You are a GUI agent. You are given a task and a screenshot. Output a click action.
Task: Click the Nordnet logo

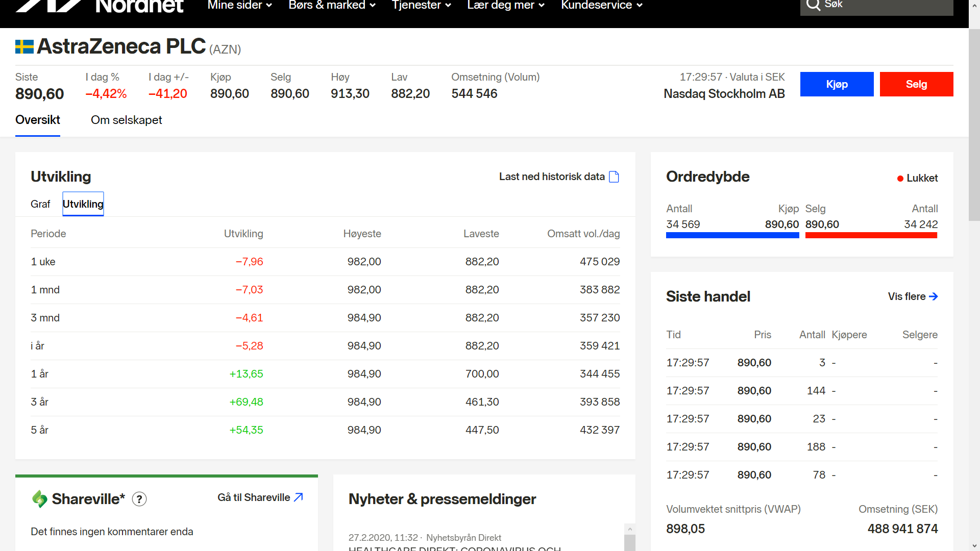[x=100, y=6]
